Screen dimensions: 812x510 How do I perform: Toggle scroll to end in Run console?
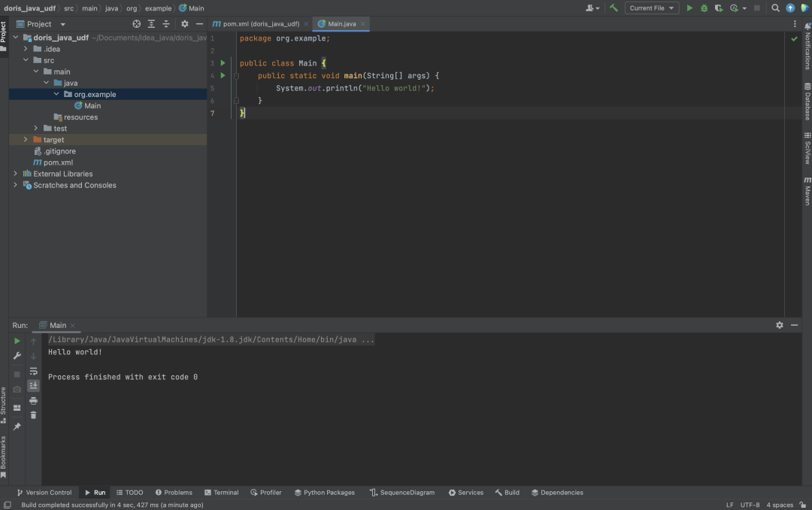pos(33,386)
